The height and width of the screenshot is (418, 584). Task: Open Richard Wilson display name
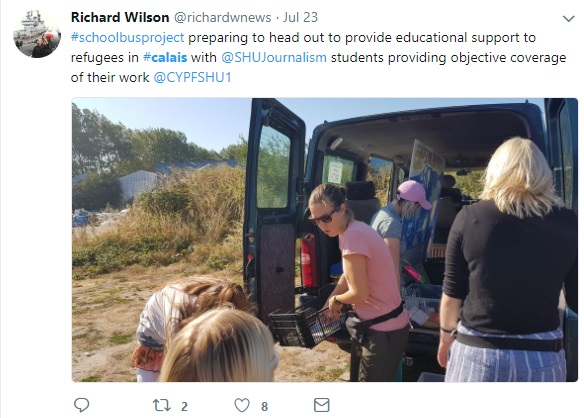coord(120,18)
